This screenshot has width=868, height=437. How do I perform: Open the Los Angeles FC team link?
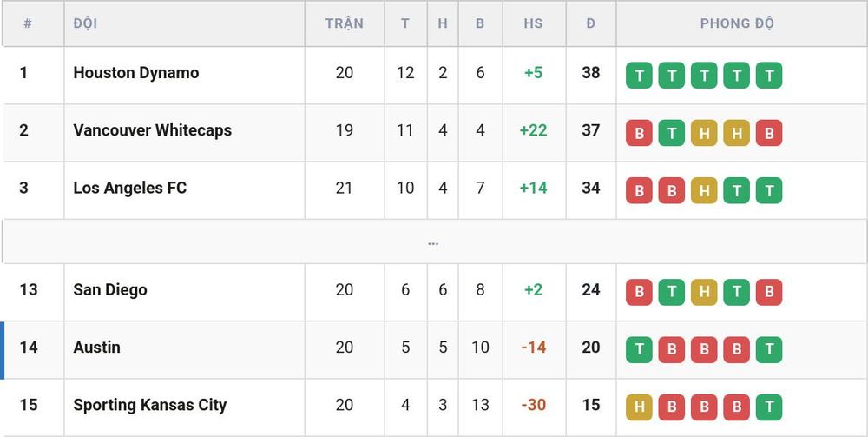[129, 188]
